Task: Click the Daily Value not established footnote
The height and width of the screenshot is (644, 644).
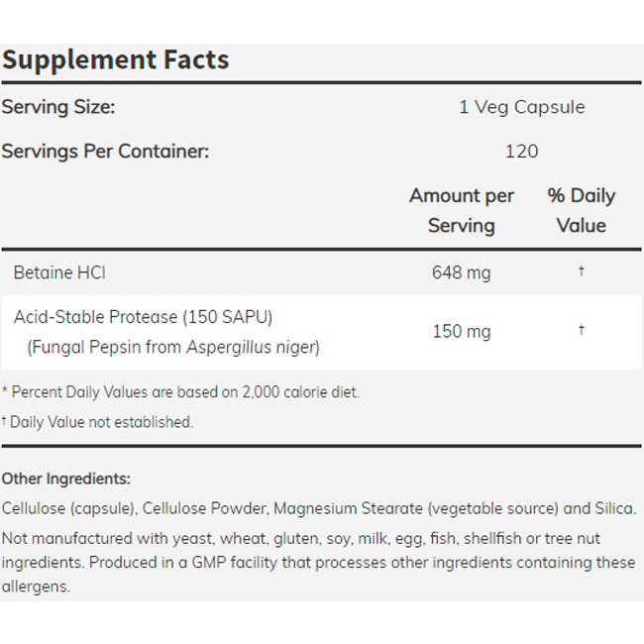Action: (x=97, y=422)
